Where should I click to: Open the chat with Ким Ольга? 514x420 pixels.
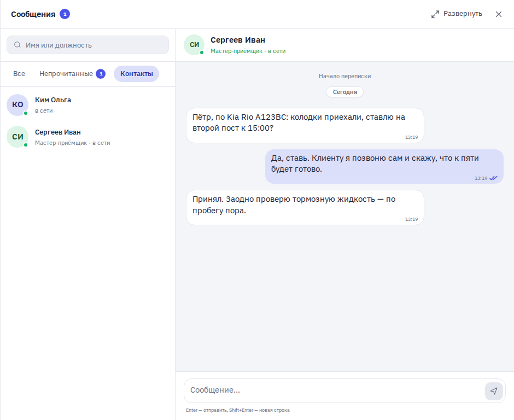click(87, 105)
